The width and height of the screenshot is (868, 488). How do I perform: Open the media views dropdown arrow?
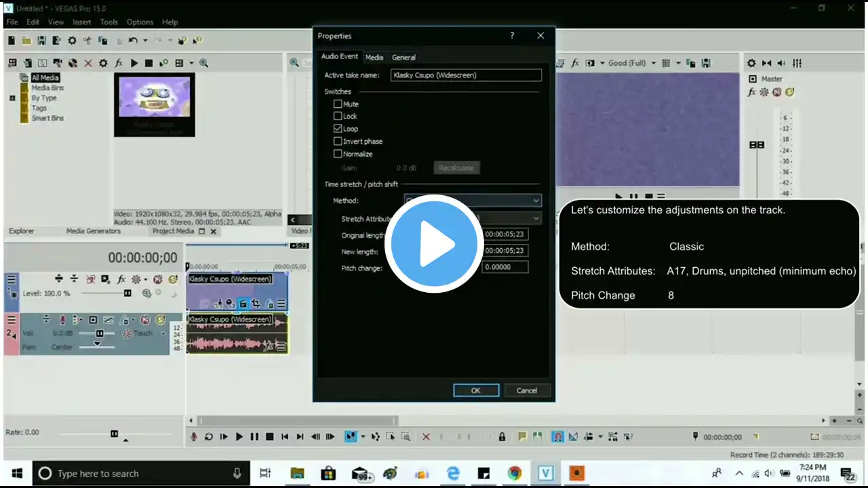(191, 63)
